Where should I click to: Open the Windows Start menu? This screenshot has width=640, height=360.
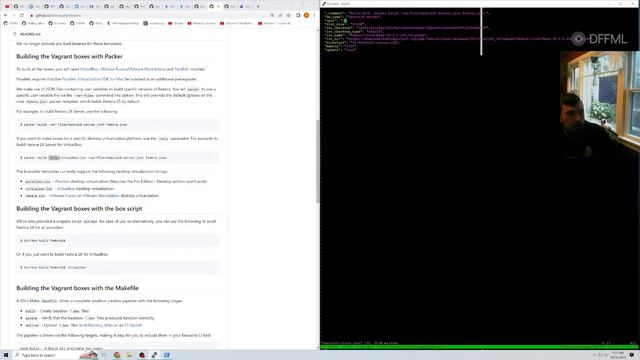6,355
